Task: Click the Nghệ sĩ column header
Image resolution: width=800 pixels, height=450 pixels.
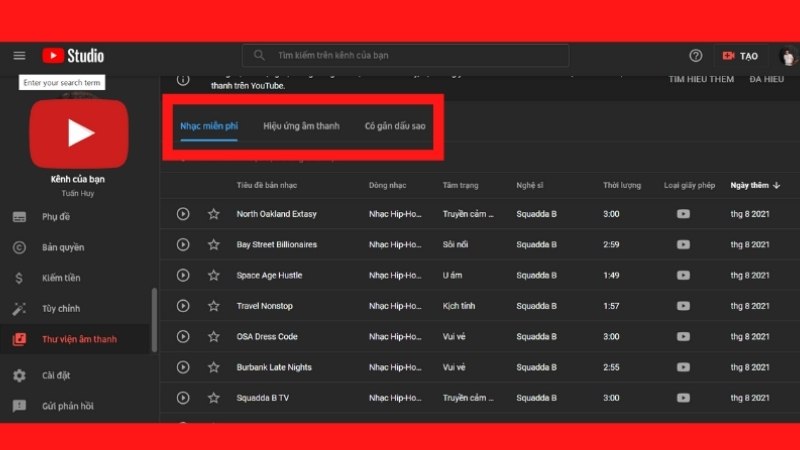Action: [x=530, y=185]
